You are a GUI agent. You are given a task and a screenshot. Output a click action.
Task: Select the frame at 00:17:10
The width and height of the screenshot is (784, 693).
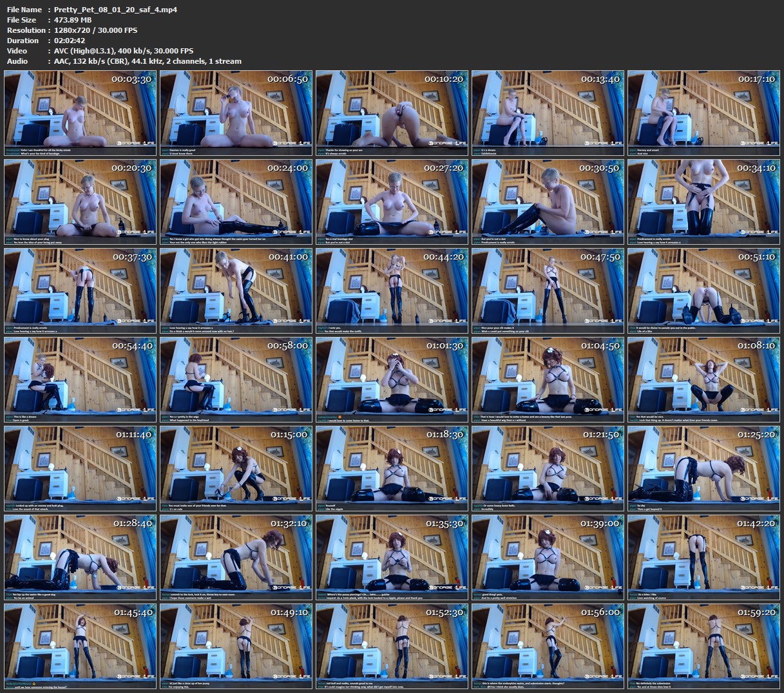pyautogui.click(x=703, y=113)
